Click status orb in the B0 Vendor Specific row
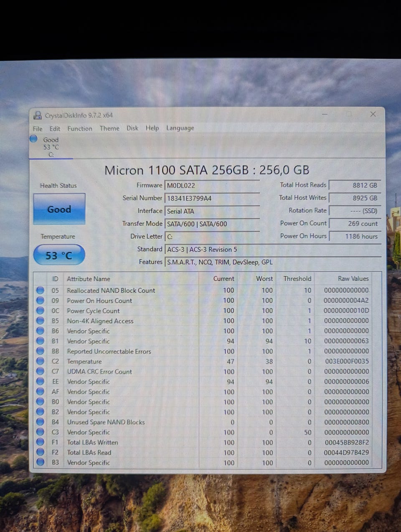 (40, 401)
